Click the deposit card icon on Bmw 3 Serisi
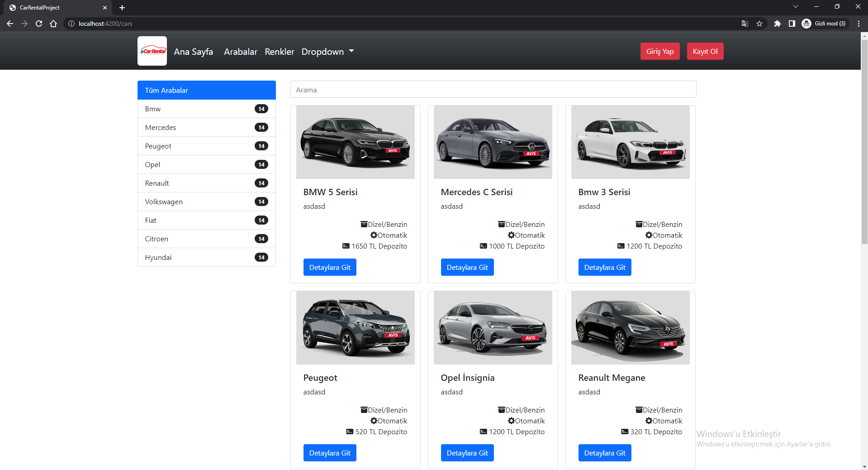Image resolution: width=868 pixels, height=470 pixels. (x=620, y=246)
